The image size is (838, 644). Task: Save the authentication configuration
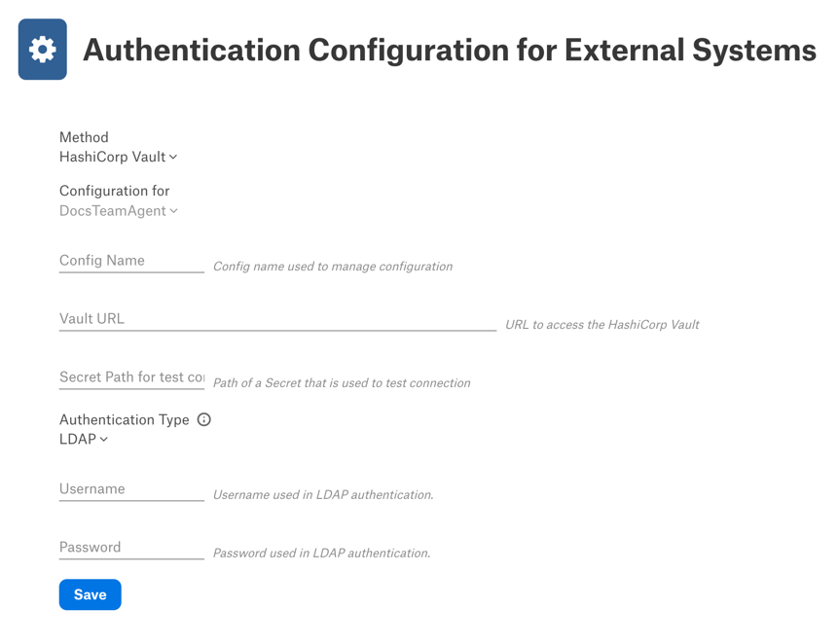(91, 594)
